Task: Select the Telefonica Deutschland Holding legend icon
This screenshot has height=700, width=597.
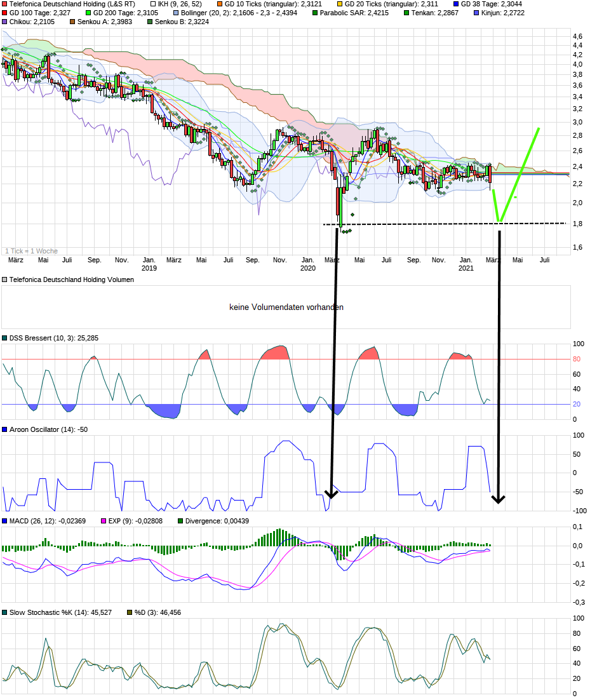Action: pyautogui.click(x=4, y=5)
